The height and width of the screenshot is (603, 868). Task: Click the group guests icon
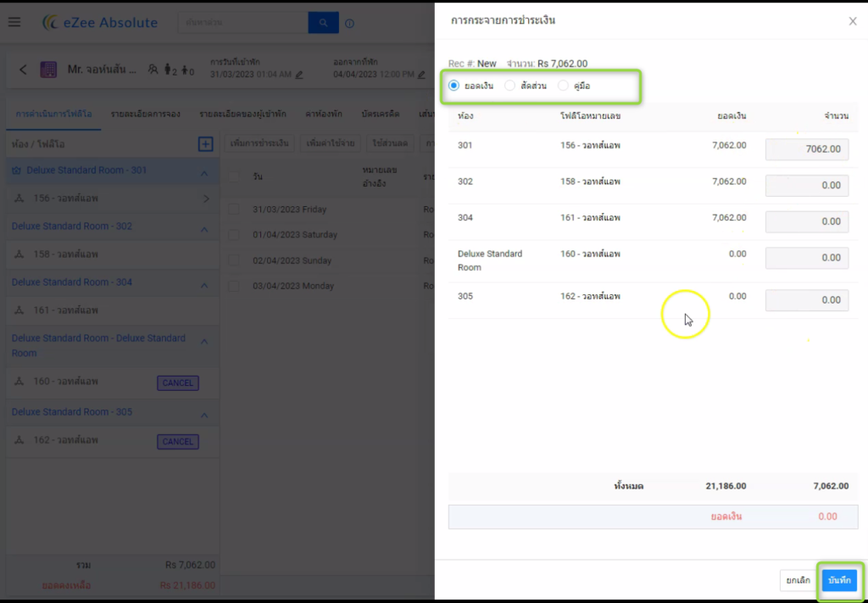[x=153, y=70]
